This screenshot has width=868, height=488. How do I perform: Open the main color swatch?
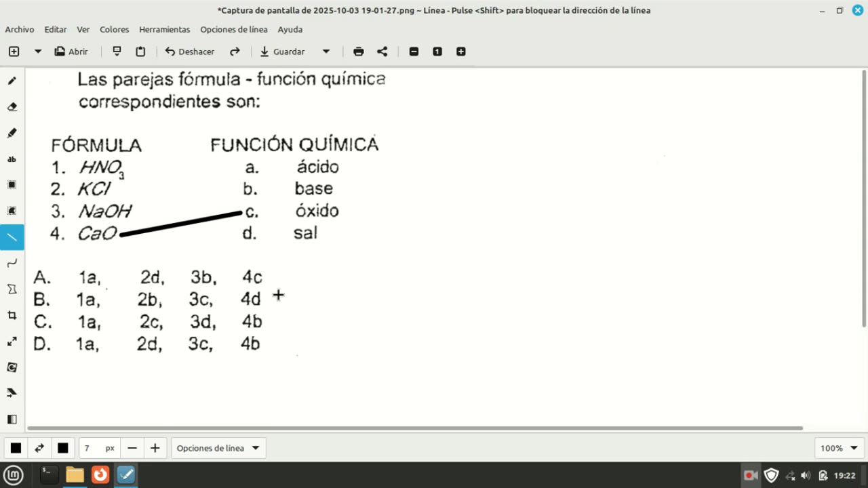pyautogui.click(x=16, y=448)
